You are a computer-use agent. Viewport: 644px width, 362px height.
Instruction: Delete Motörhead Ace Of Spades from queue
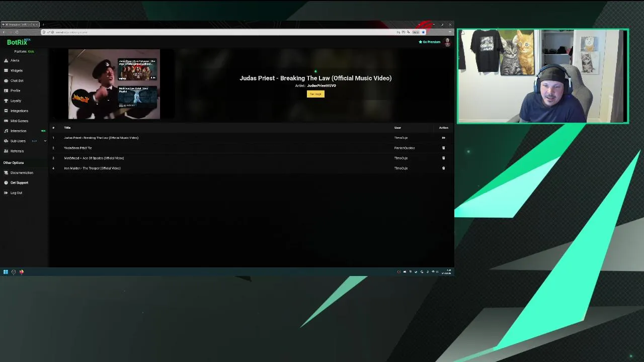pos(443,158)
